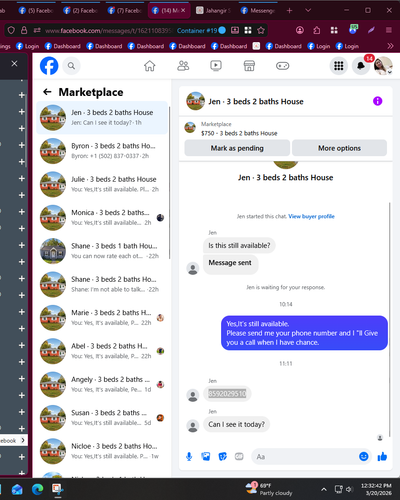Click the "Is this still available?" message
Screen dimensions: 400x500
[x=239, y=246]
